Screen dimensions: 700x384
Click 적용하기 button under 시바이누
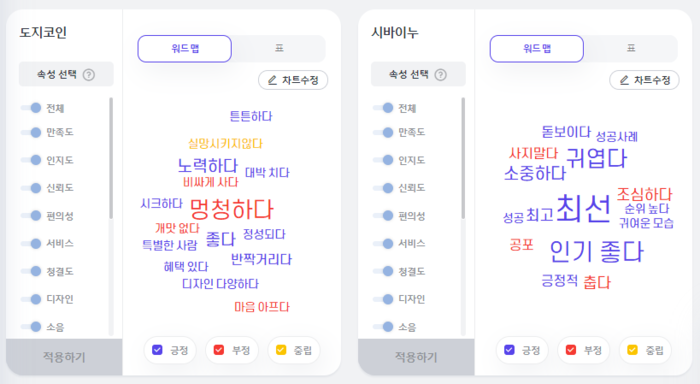point(416,357)
